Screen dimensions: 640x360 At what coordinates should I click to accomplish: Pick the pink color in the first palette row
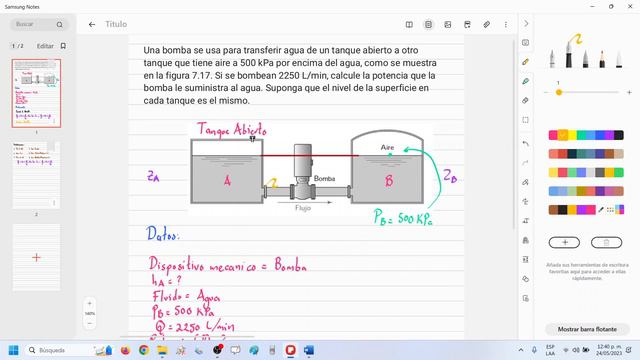[553, 135]
